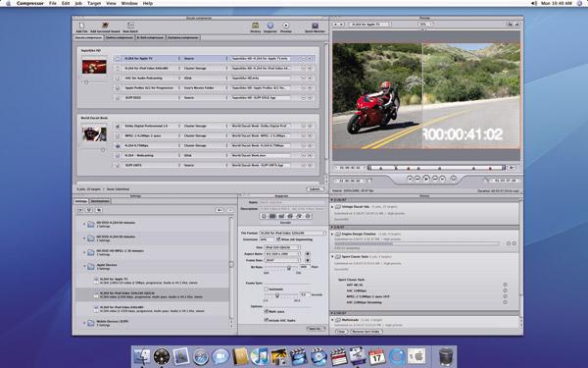The height and width of the screenshot is (368, 588).
Task: Click the New Batch toolbar icon
Action: (130, 26)
